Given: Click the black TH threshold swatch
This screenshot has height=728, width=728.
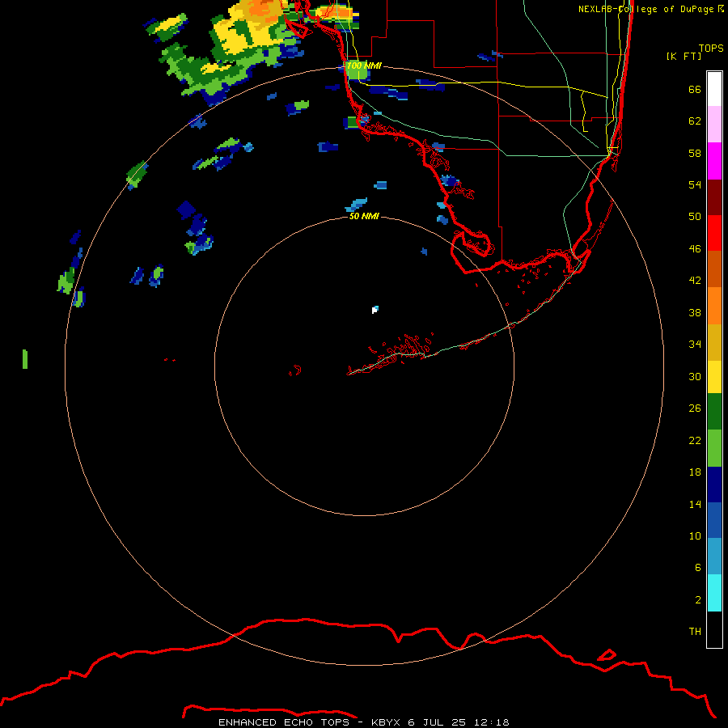Looking at the screenshot, I should 714,629.
